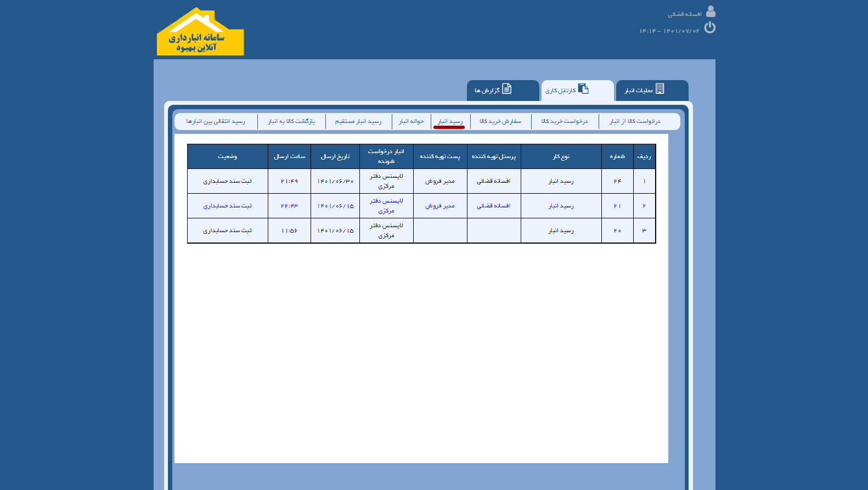
Task: Click the user profile avatar icon
Action: coord(711,12)
